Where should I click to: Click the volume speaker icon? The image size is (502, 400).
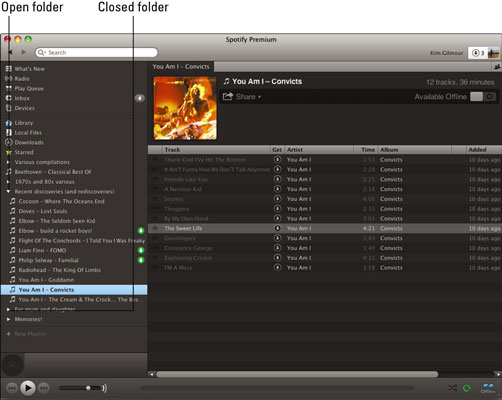pos(104,388)
